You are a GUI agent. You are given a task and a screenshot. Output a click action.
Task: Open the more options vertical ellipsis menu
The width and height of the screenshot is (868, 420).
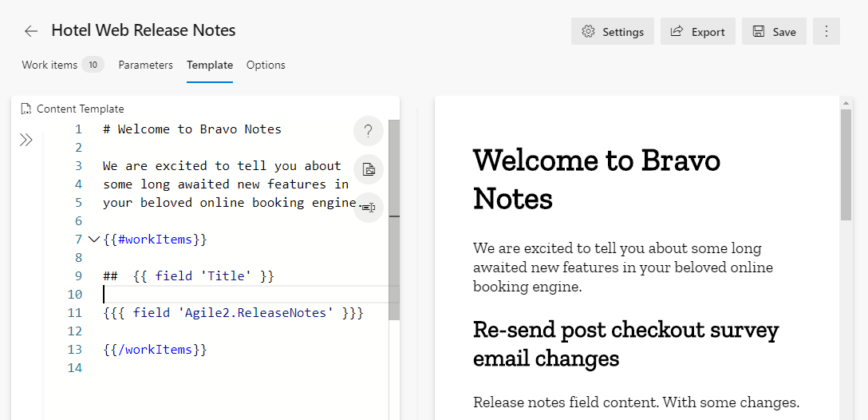pyautogui.click(x=826, y=31)
